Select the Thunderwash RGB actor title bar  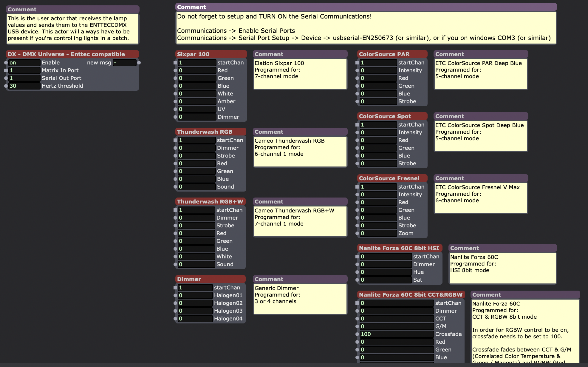[x=211, y=131]
